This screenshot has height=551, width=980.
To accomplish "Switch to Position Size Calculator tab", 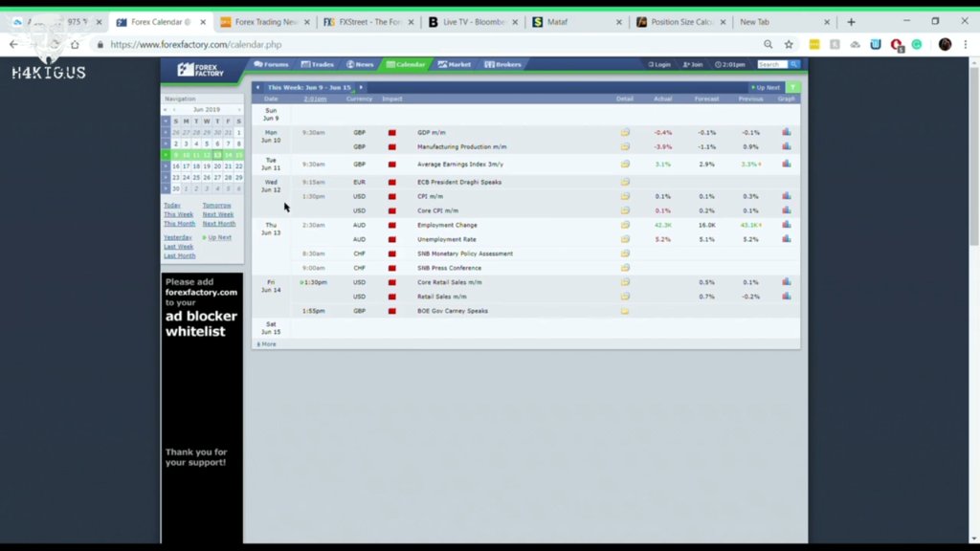I will pos(680,22).
